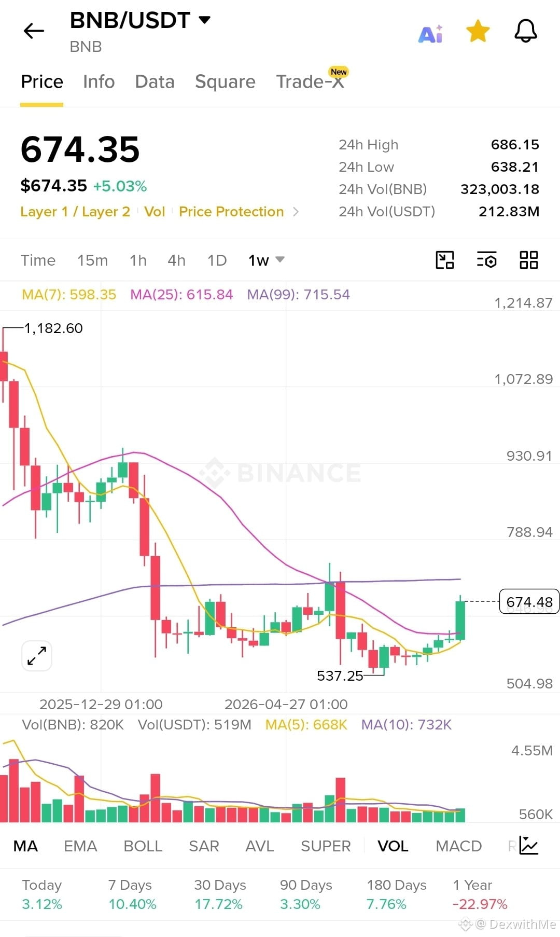Select the SAR indicator
The image size is (560, 937).
pyautogui.click(x=204, y=846)
